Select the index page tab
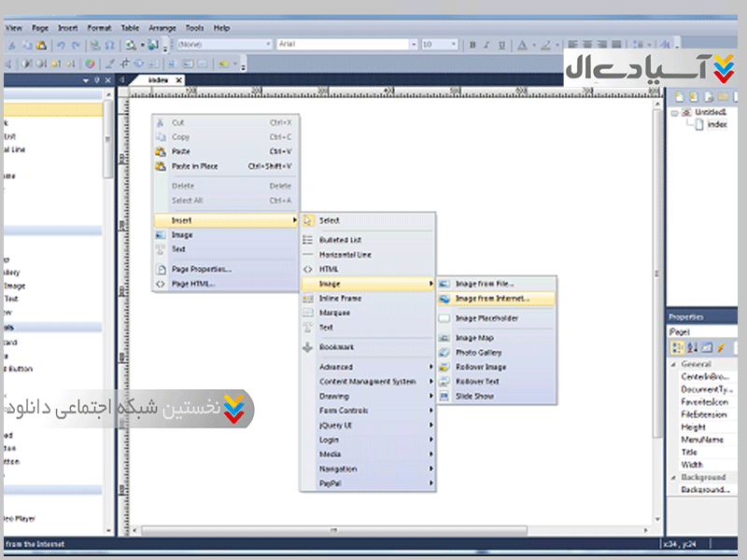This screenshot has height=560, width=747. (159, 80)
